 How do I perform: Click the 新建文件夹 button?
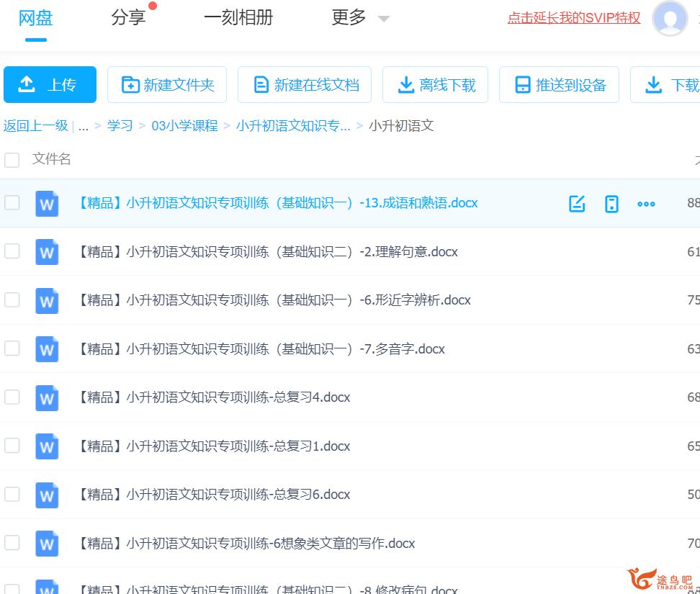[x=167, y=85]
